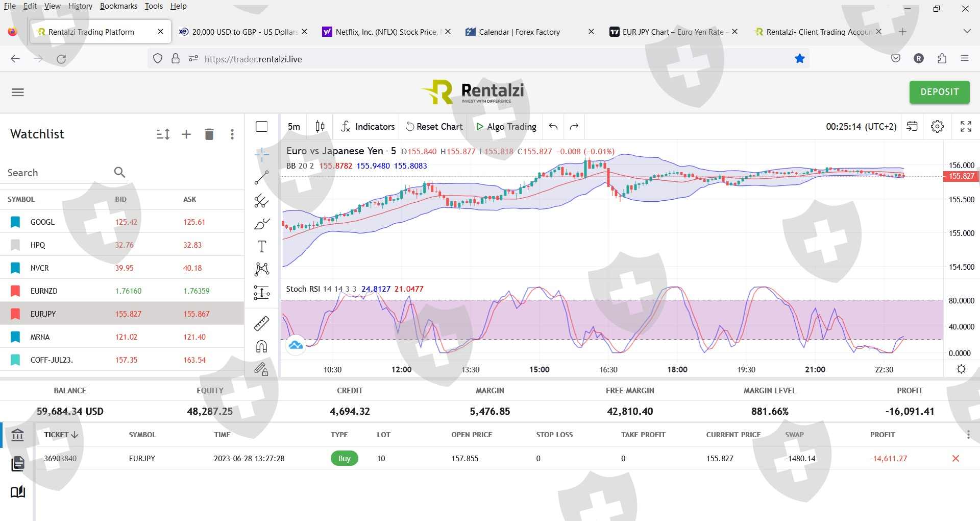The width and height of the screenshot is (980, 521).
Task: Click the lock drawings pencil icon
Action: click(261, 369)
